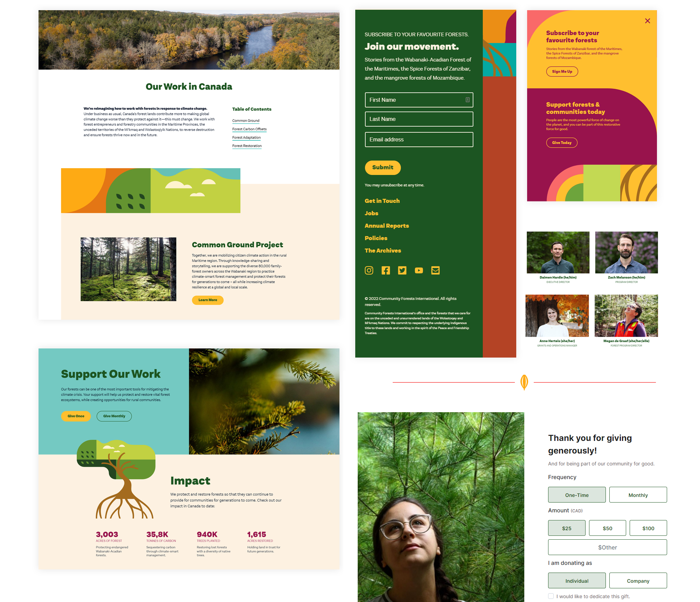This screenshot has width=700, height=602.
Task: Click the autofill icon in First Name
Action: [x=467, y=100]
